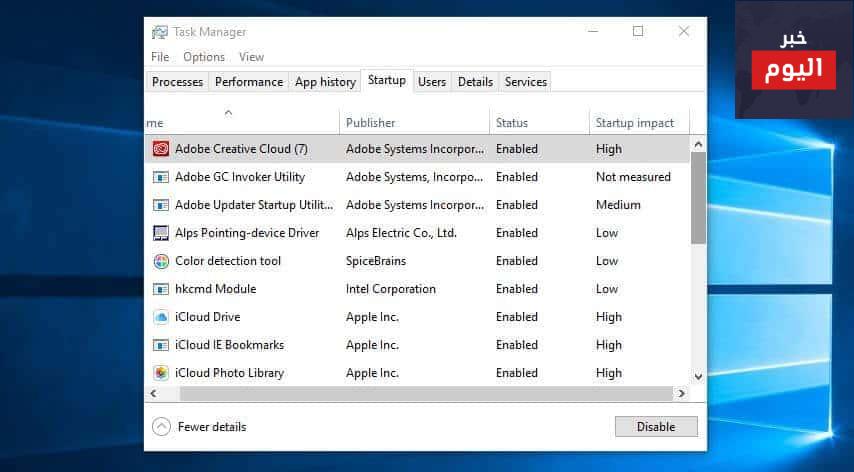The width and height of the screenshot is (854, 472).
Task: Select the Adobe Creative Cloud (7) row name
Action: pyautogui.click(x=241, y=149)
